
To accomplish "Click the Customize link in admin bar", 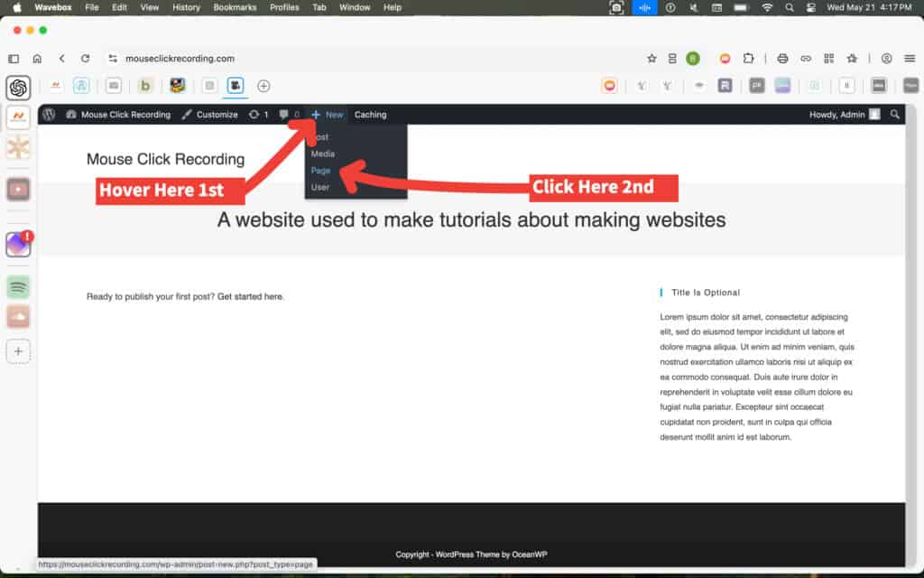I will [209, 115].
